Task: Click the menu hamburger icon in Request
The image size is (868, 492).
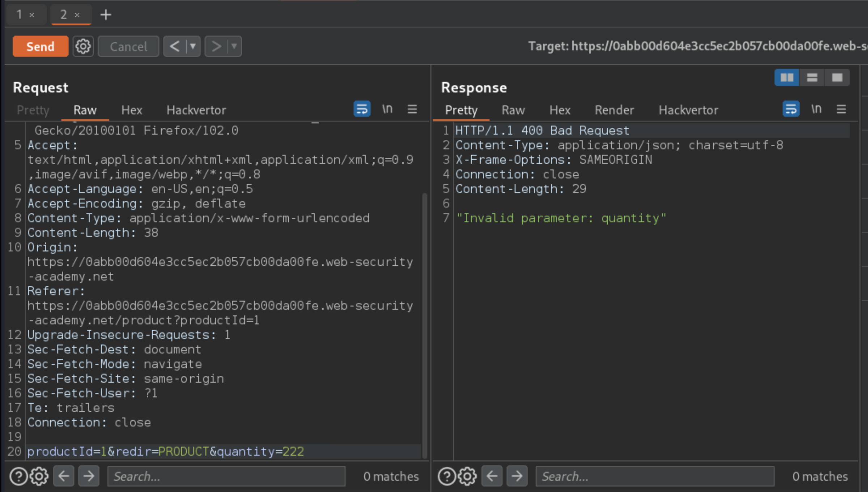Action: click(x=413, y=109)
